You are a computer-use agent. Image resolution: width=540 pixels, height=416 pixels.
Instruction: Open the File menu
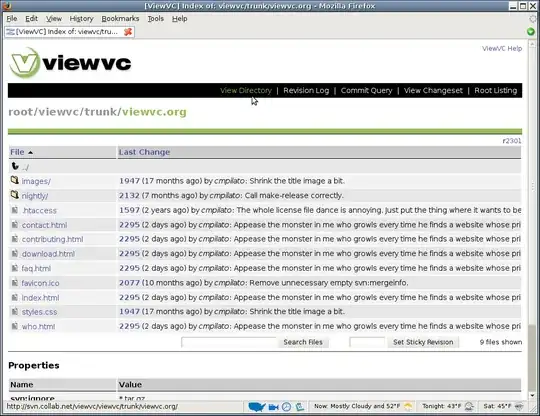tap(12, 19)
